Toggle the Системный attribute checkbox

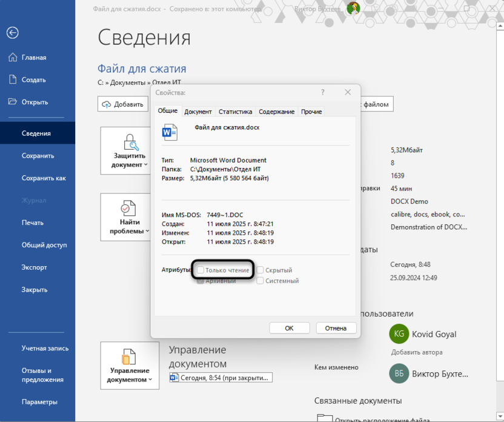point(260,281)
